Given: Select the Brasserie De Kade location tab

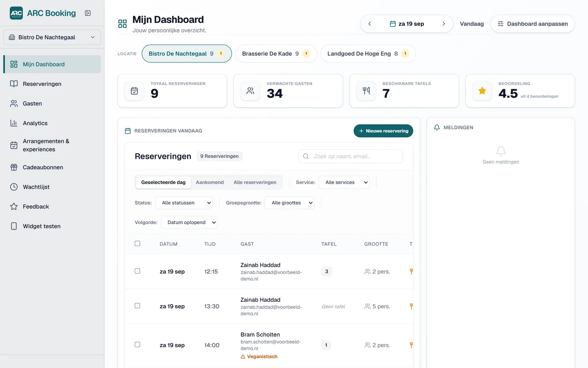Looking at the screenshot, I should [276, 54].
